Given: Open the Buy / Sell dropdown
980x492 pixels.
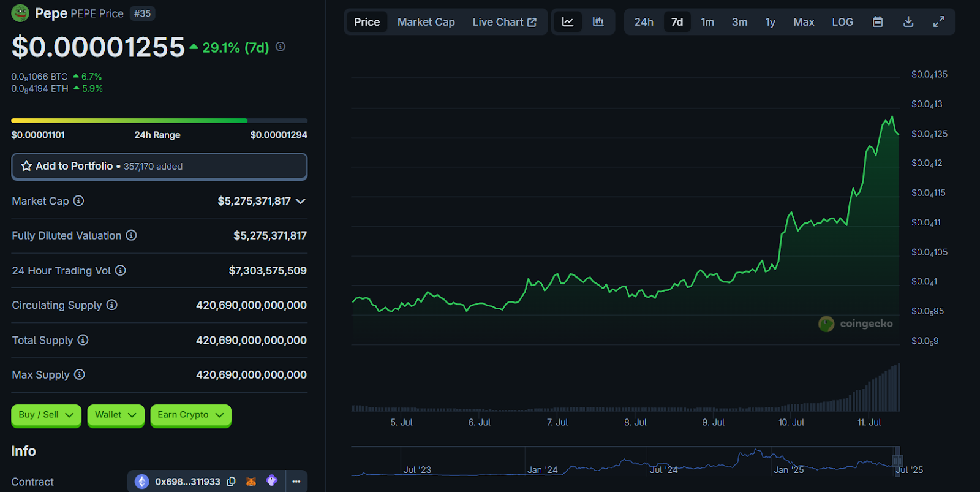Looking at the screenshot, I should click(46, 415).
